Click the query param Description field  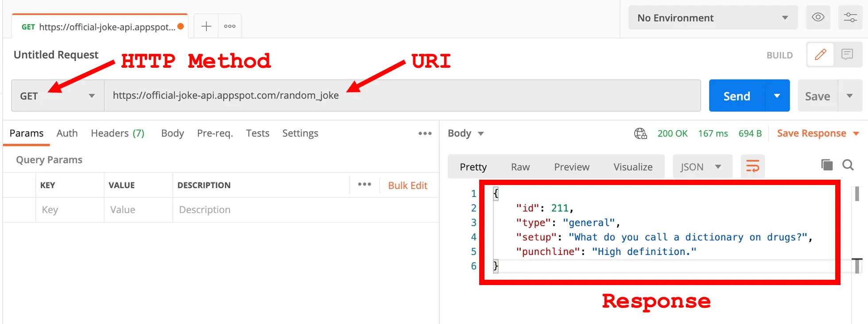(x=306, y=209)
